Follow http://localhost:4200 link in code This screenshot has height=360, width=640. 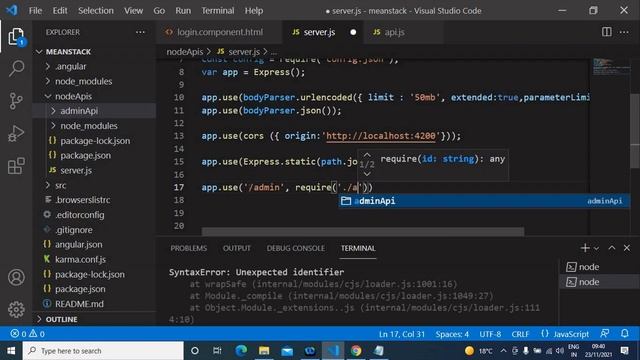381,136
